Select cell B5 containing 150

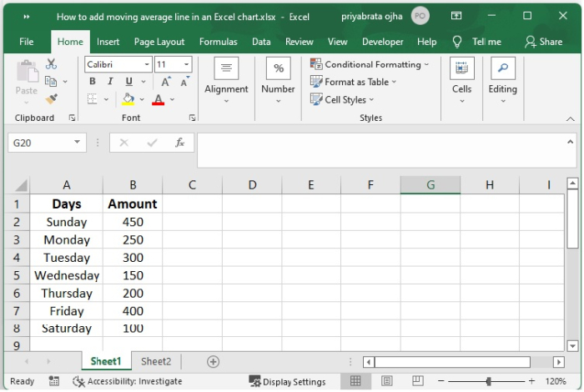coord(133,275)
